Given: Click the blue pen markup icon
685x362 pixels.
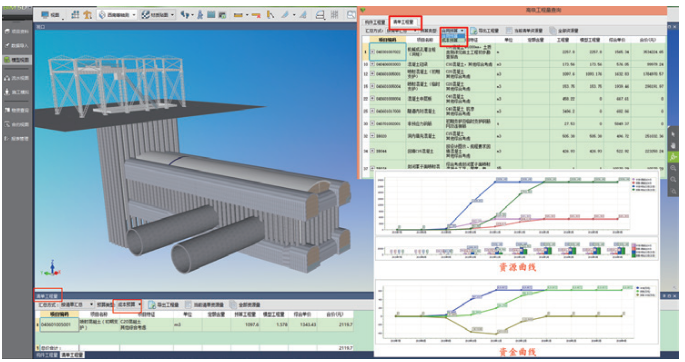Looking at the screenshot, I should point(285,15).
